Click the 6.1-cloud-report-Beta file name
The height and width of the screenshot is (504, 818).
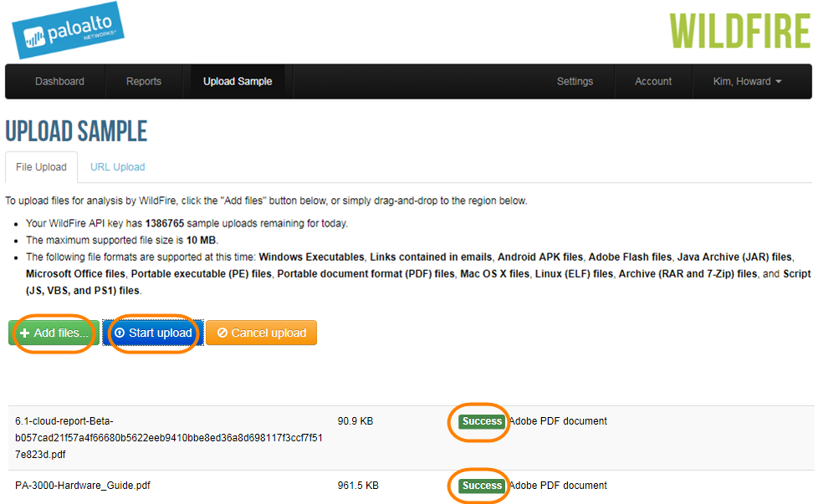[168, 438]
